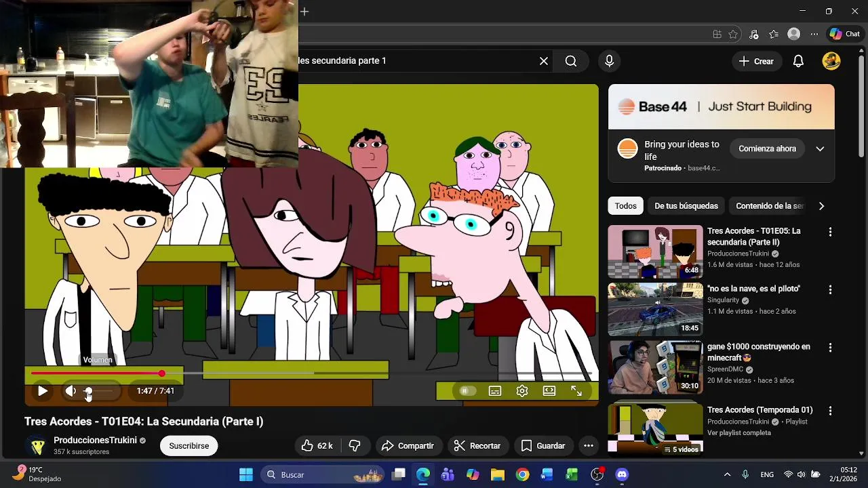The image size is (868, 488).
Task: Open the Crear create button
Action: pyautogui.click(x=756, y=61)
